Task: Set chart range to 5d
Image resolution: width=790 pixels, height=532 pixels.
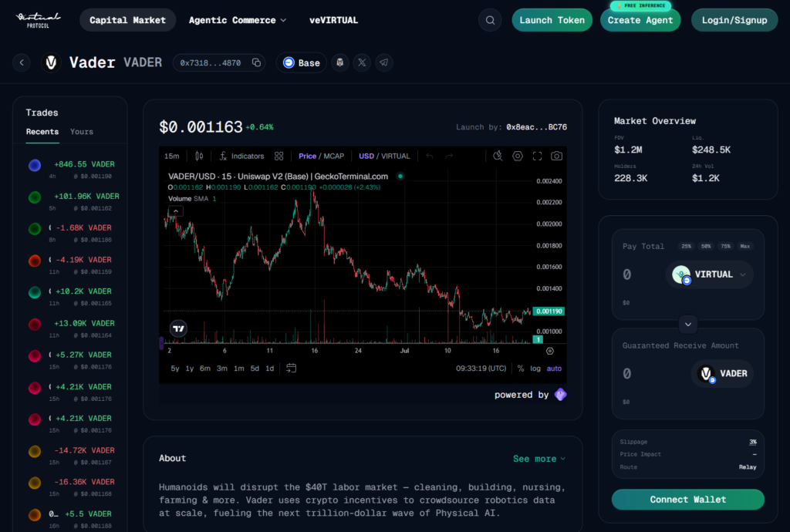Action: (255, 369)
